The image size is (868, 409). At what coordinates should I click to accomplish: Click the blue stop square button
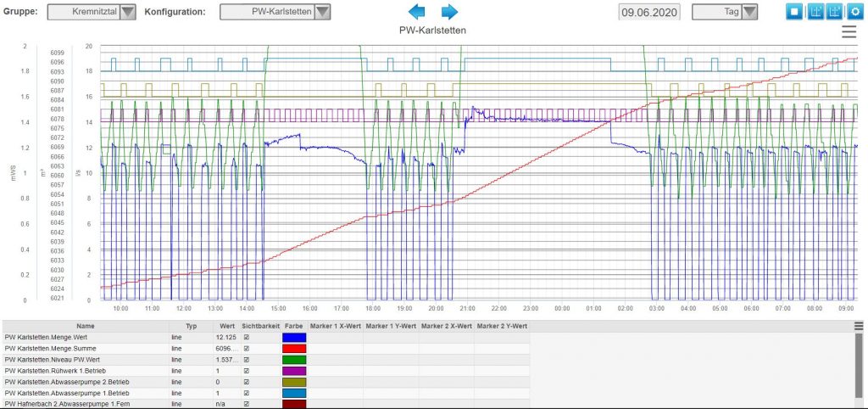pos(793,12)
